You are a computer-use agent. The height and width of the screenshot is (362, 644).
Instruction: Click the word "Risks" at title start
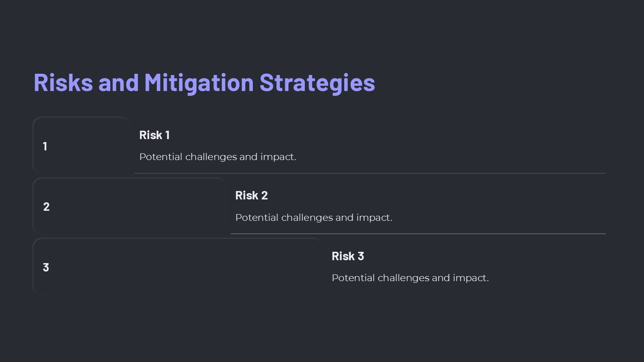coord(63,82)
